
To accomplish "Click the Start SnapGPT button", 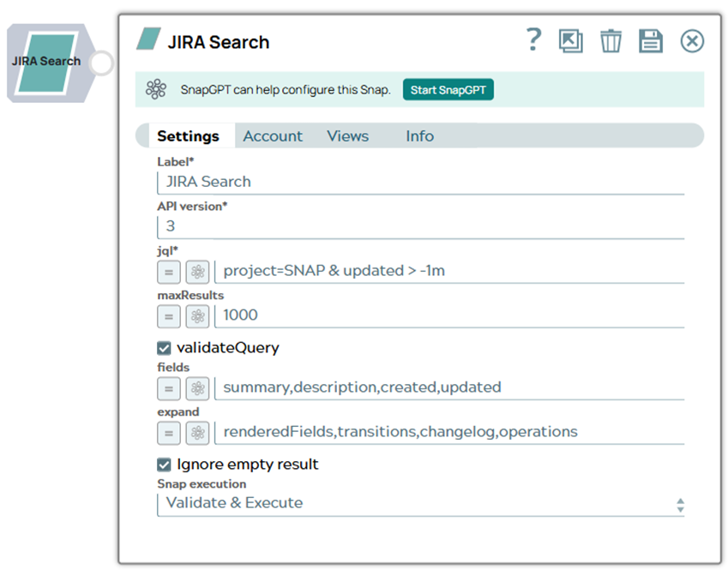I will pyautogui.click(x=448, y=90).
